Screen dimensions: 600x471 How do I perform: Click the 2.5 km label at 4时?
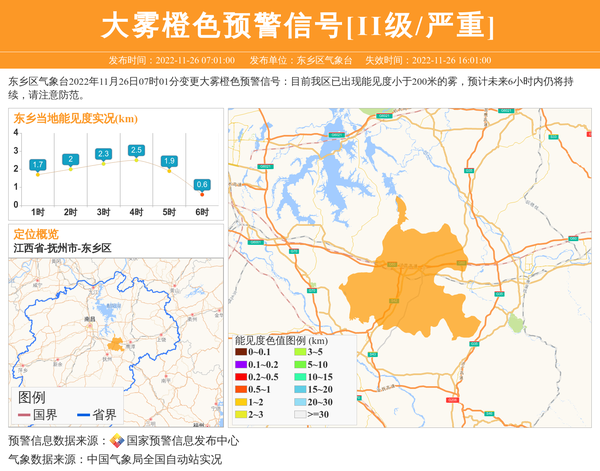coord(136,150)
